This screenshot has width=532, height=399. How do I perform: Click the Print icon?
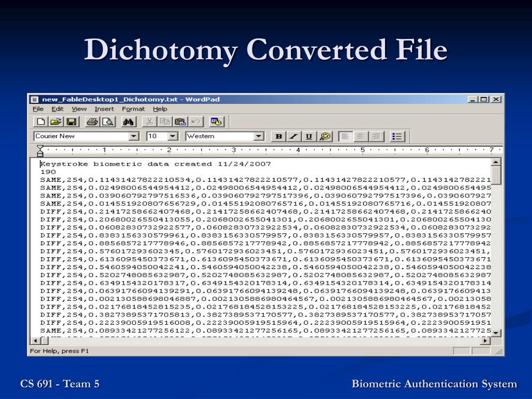[x=92, y=122]
